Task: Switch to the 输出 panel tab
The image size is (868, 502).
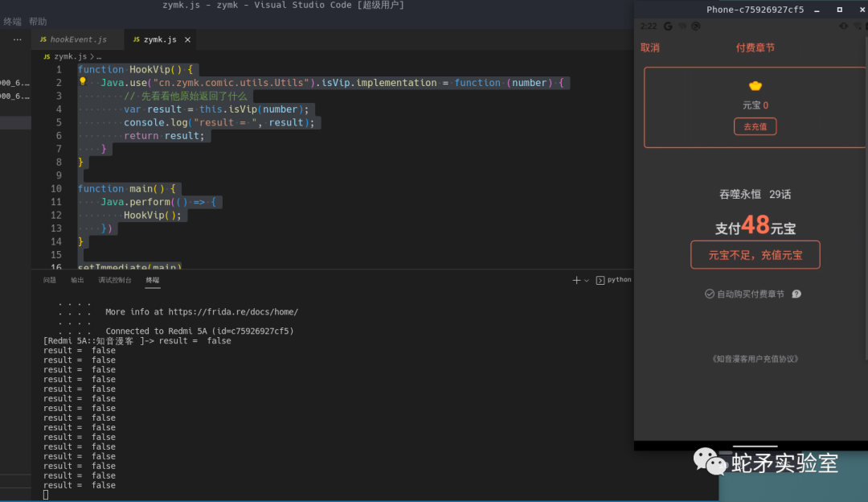Action: coord(77,281)
